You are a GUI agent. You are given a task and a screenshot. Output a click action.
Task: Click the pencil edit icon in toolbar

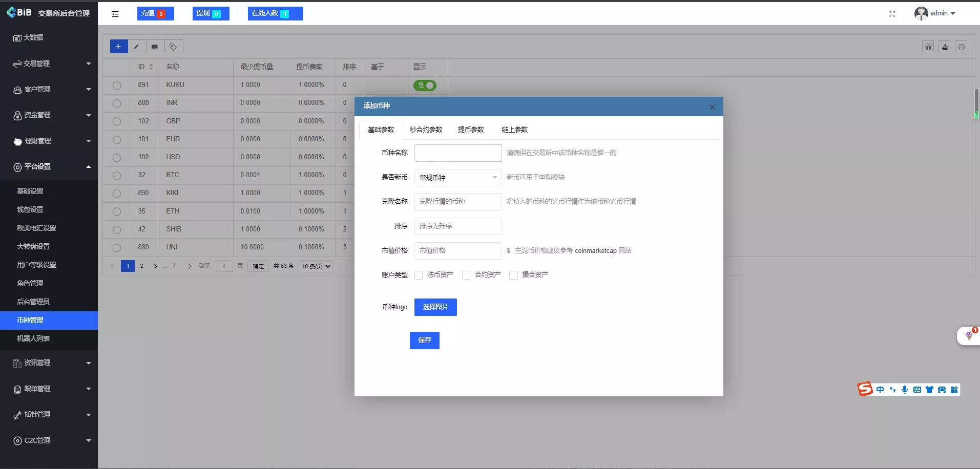pyautogui.click(x=136, y=47)
